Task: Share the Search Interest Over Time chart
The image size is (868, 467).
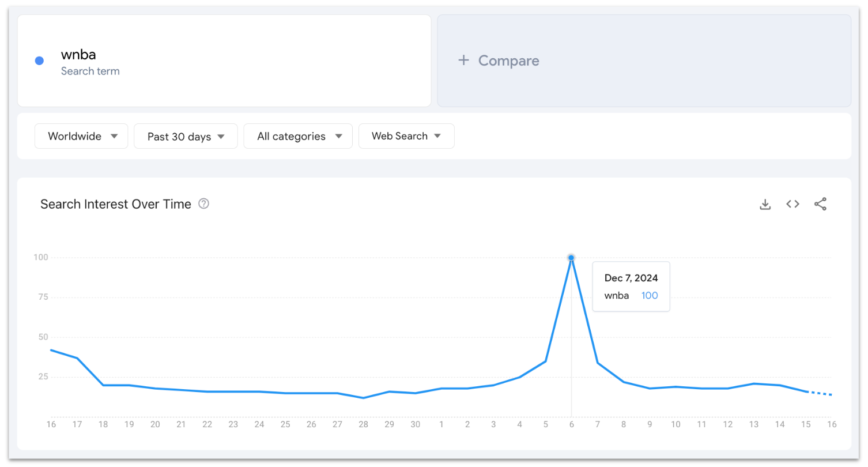Action: click(x=820, y=204)
